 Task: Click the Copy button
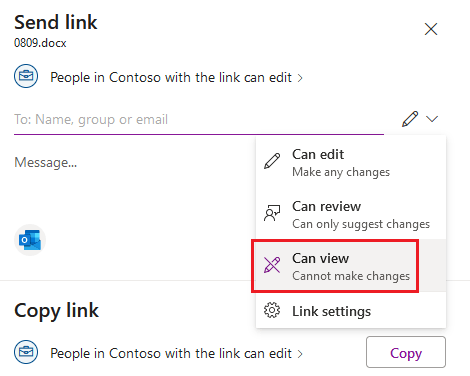[x=406, y=352]
